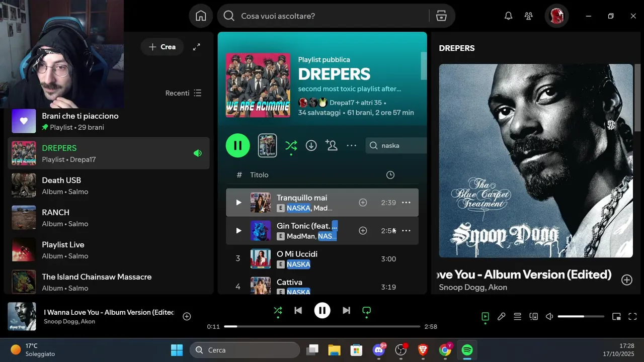
Task: Open Snoop Dogg, Akon artist in side panel
Action: (x=473, y=287)
